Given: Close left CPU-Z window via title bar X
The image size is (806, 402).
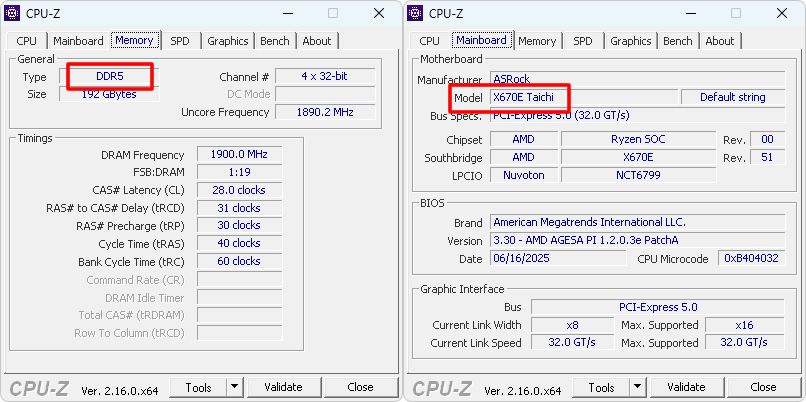Looking at the screenshot, I should pyautogui.click(x=379, y=14).
